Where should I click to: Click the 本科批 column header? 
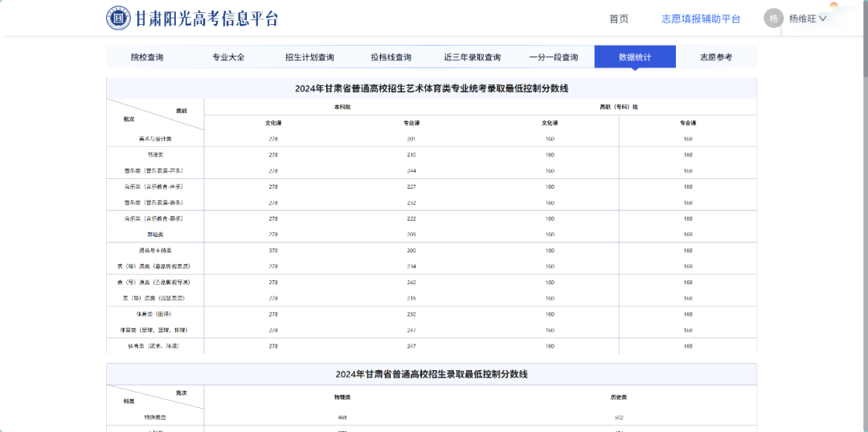click(x=342, y=107)
